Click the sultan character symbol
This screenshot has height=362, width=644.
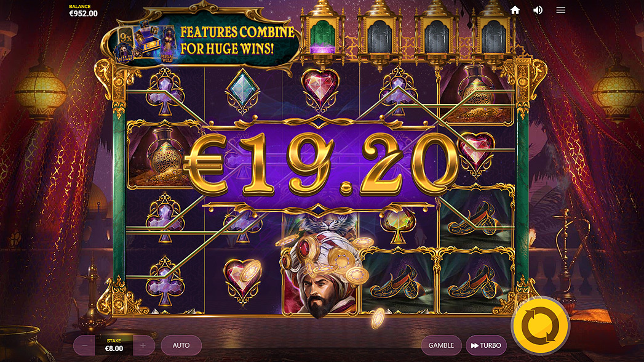[x=320, y=271]
